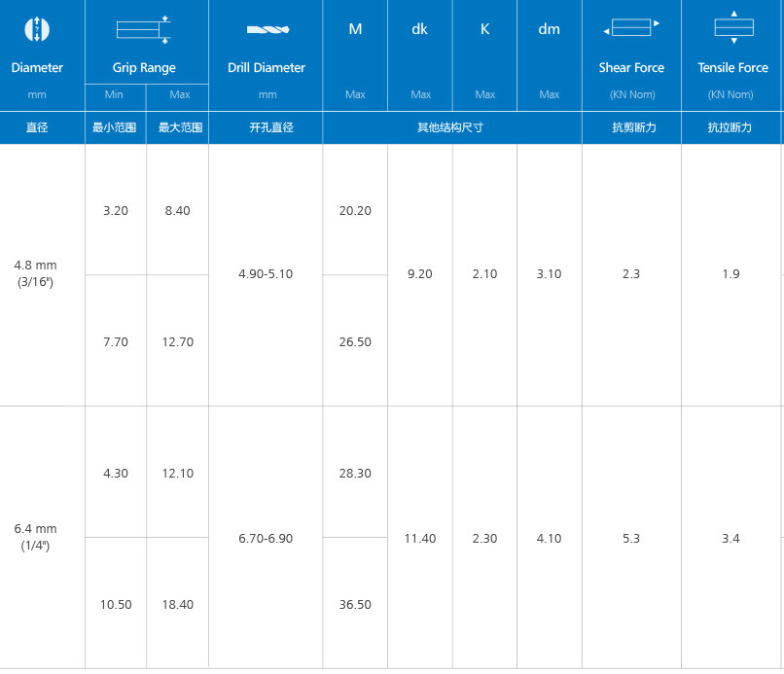
Task: Click the Tensile Force icon
Action: tap(733, 28)
